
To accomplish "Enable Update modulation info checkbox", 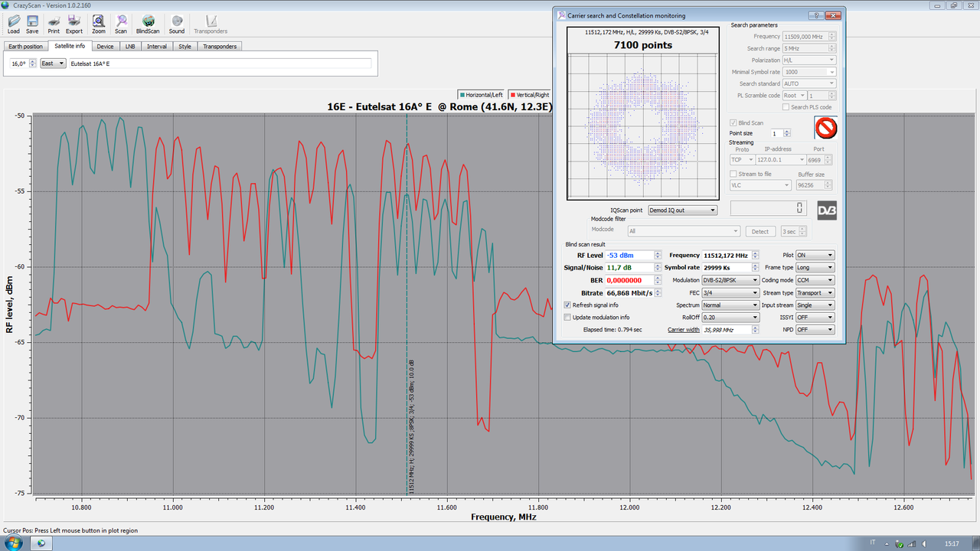I will pos(567,317).
